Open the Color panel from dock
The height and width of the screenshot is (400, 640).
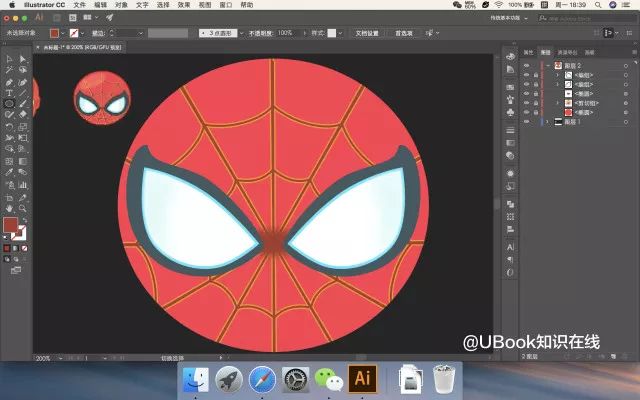pyautogui.click(x=510, y=56)
